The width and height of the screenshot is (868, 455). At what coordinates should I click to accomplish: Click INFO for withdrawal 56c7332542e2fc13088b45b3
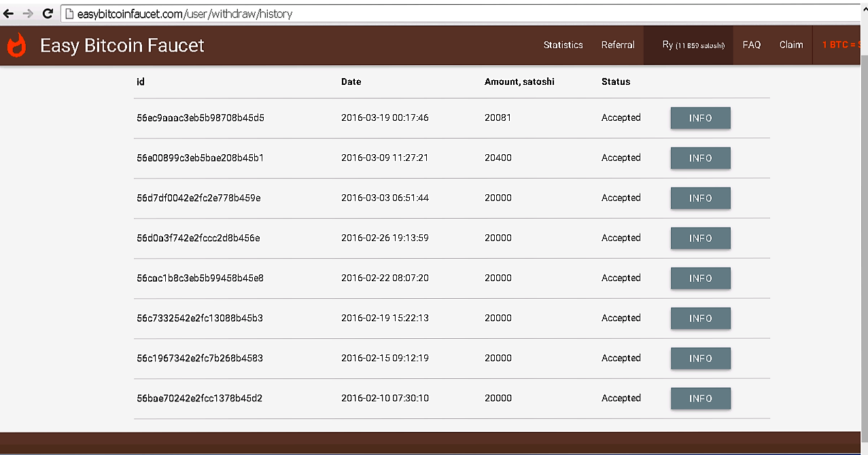701,318
